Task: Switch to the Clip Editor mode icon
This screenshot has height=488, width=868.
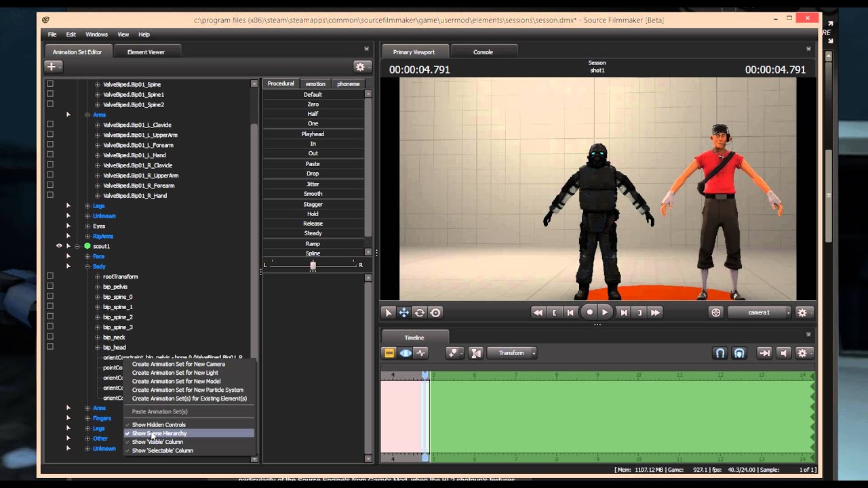Action: point(389,353)
